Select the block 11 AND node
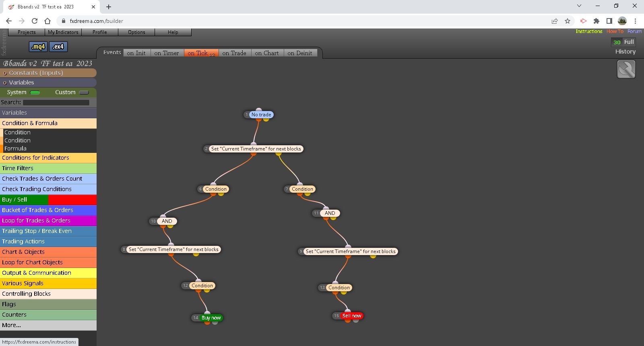Image resolution: width=644 pixels, height=346 pixels. (x=330, y=213)
